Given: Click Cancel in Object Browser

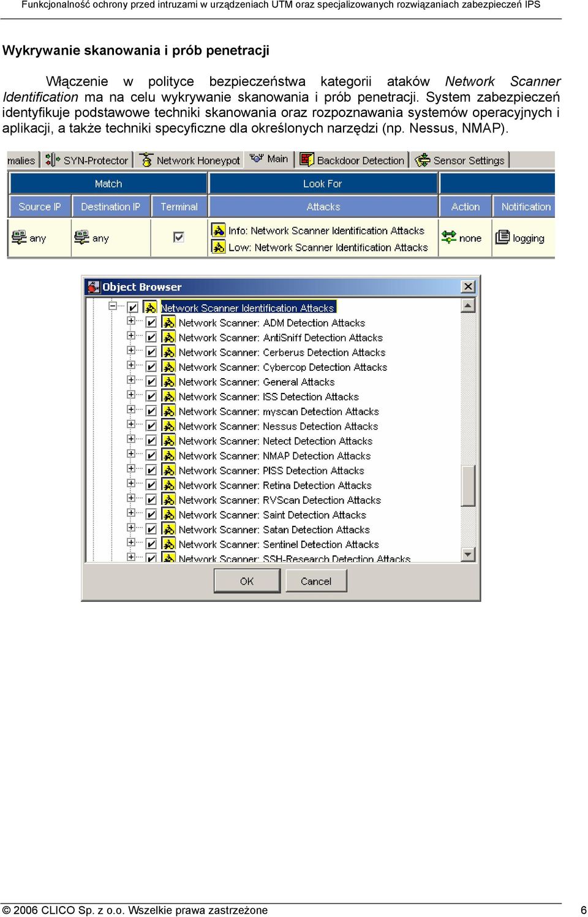Looking at the screenshot, I should click(316, 580).
